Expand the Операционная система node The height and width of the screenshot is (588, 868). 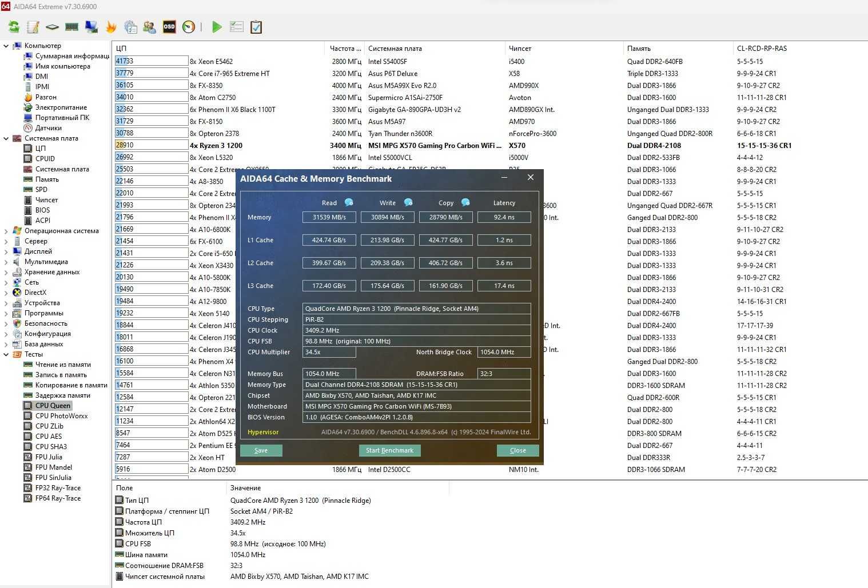[x=6, y=231]
